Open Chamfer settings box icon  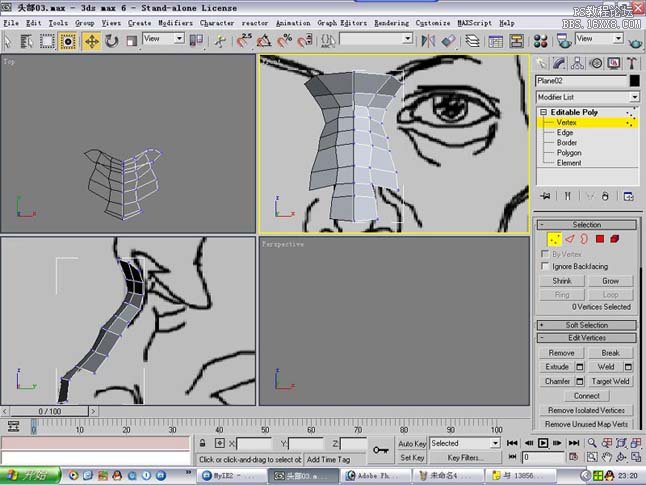click(x=580, y=382)
